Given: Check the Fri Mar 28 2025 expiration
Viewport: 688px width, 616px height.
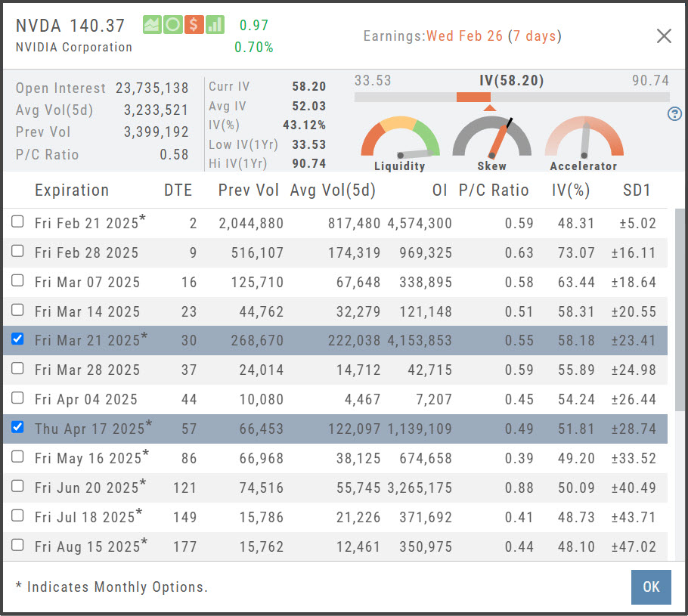Looking at the screenshot, I should (x=17, y=368).
